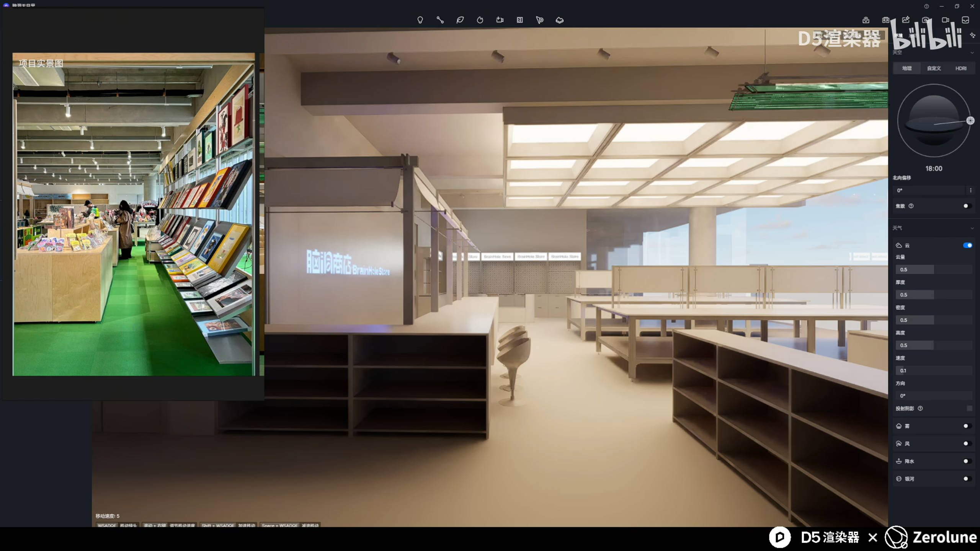The image size is (980, 551).
Task: Collapse the 天气 weather section chevron
Action: click(x=972, y=228)
